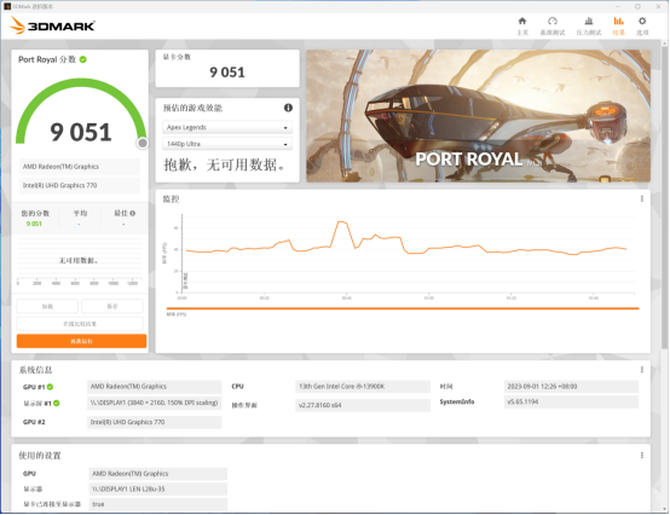670x515 pixels.
Task: Click the 13th Gen Intel Core i9-13900K value
Action: click(362, 387)
